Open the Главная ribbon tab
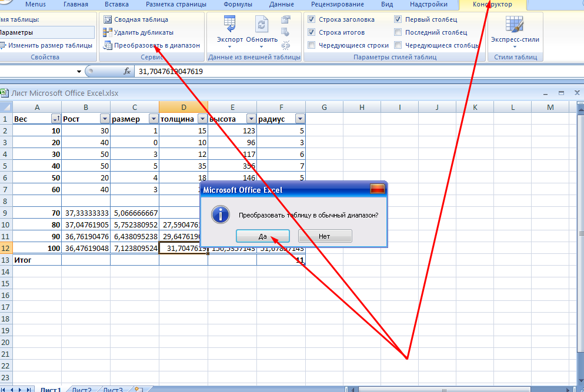Screen dimensions: 584x392 pos(76,5)
